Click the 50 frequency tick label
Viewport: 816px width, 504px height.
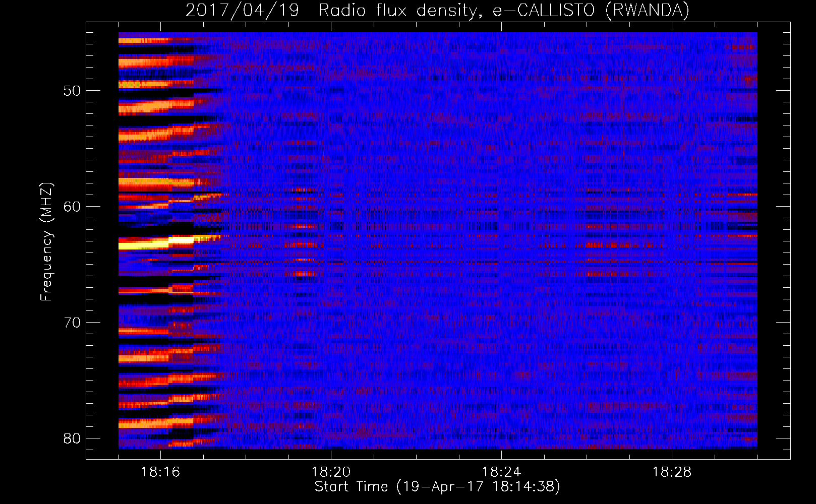click(72, 91)
